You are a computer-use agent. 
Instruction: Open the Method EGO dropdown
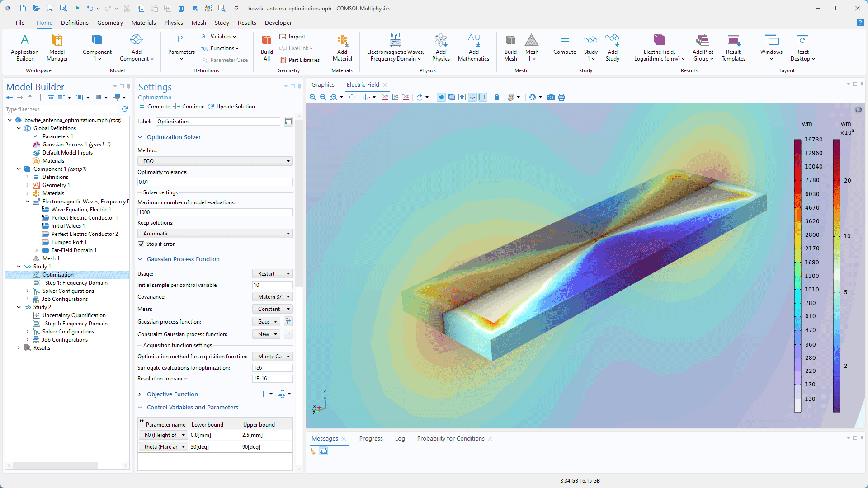point(215,161)
